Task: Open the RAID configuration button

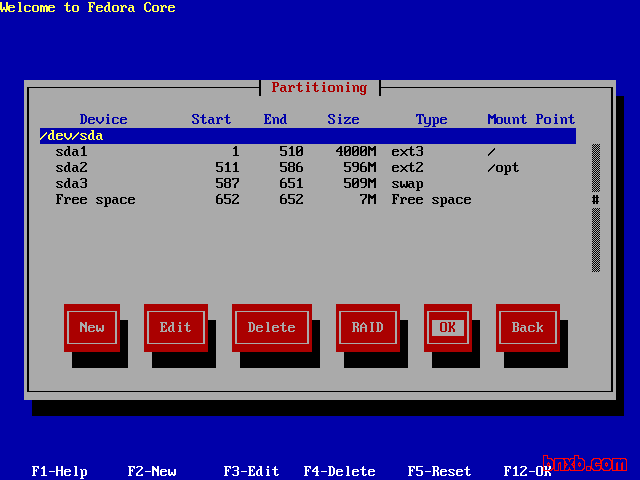Action: coord(367,327)
